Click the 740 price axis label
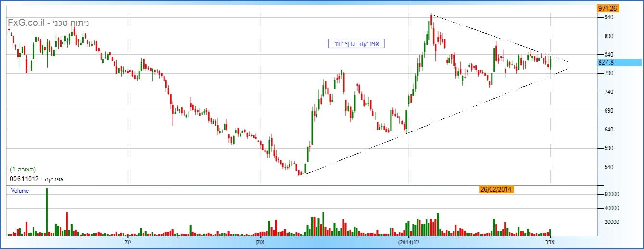The image size is (644, 249). coord(608,92)
